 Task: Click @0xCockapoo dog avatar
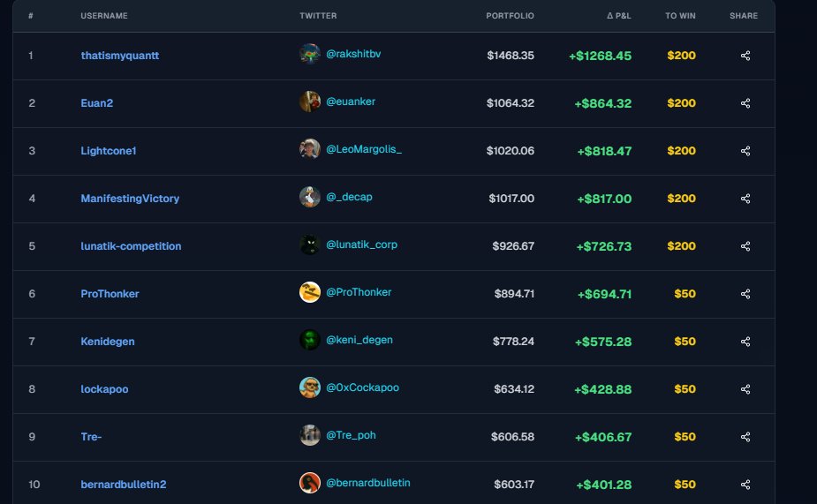[309, 387]
